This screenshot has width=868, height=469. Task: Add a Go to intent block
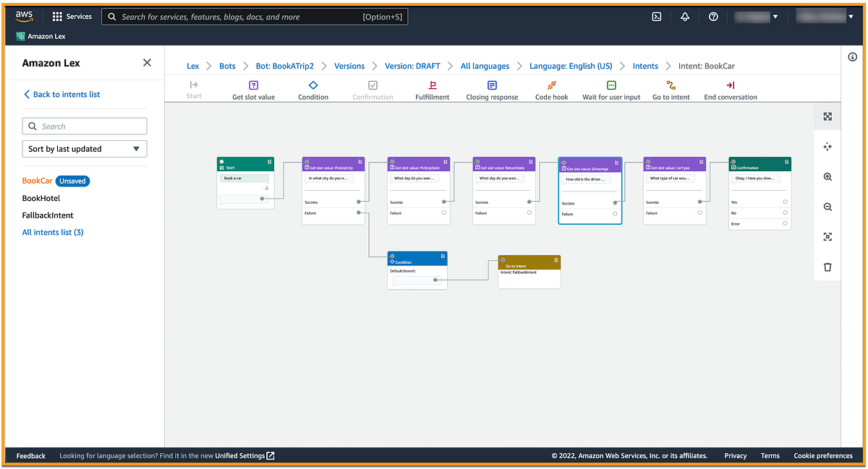pos(670,90)
